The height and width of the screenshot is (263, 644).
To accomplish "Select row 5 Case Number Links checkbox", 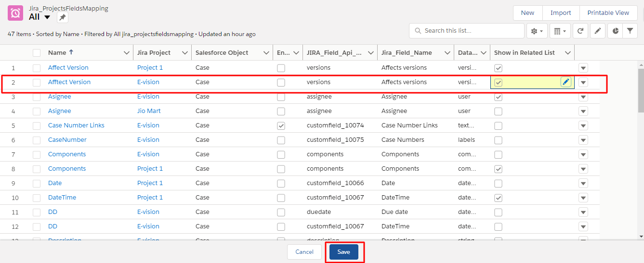I will click(37, 125).
